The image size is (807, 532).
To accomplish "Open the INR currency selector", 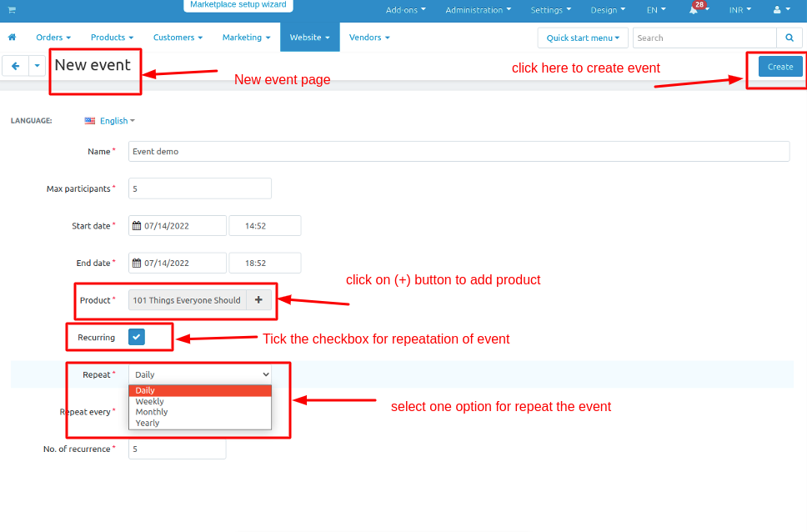I will tap(739, 10).
